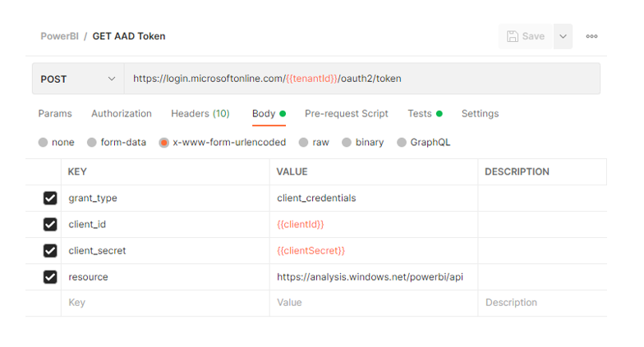This screenshot has width=644, height=347.
Task: Click the PowerBI breadcrumb link
Action: pos(59,36)
